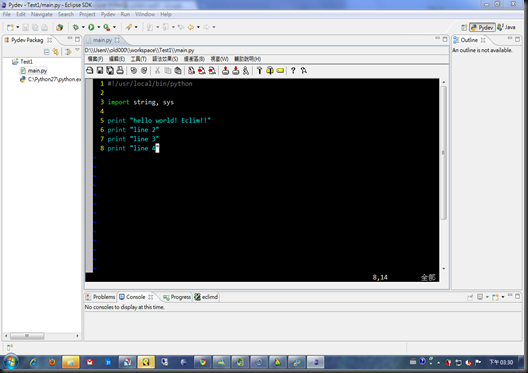Screen dimensions: 528x373
Task: Click the Open Perspective icon
Action: pos(464,28)
